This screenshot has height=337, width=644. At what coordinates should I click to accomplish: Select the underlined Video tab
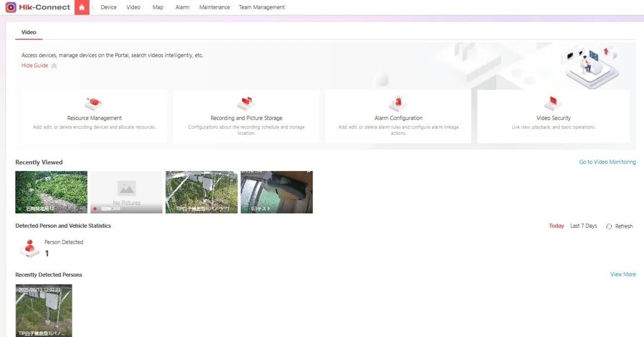pos(29,32)
